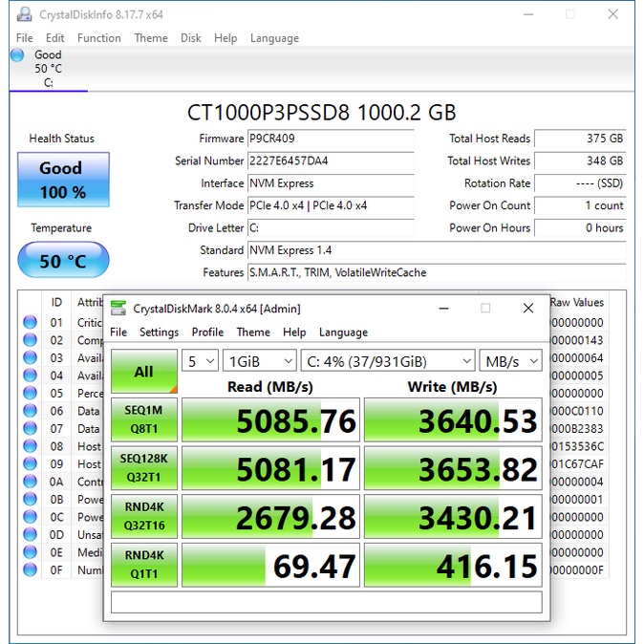Click the 50 °C temperature button
The image size is (644, 644).
coord(63,261)
